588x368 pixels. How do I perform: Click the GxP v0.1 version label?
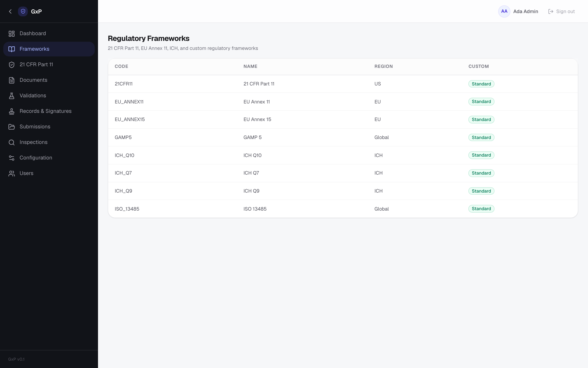[x=16, y=359]
